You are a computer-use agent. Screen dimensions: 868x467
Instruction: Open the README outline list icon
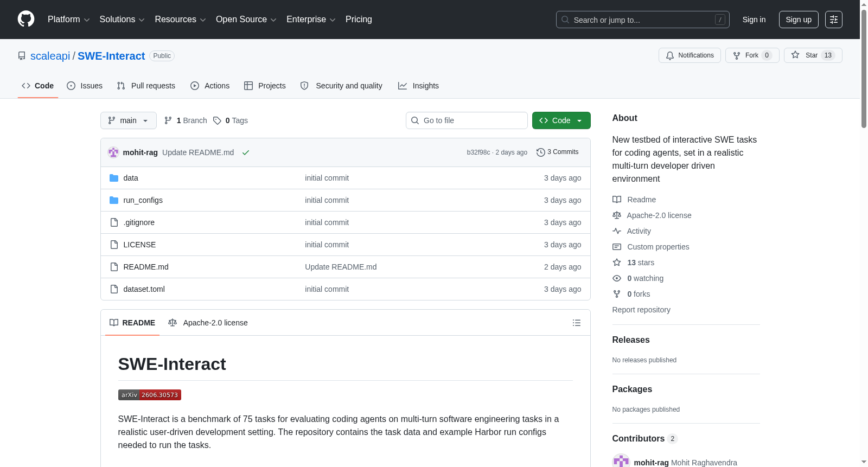[x=577, y=323]
